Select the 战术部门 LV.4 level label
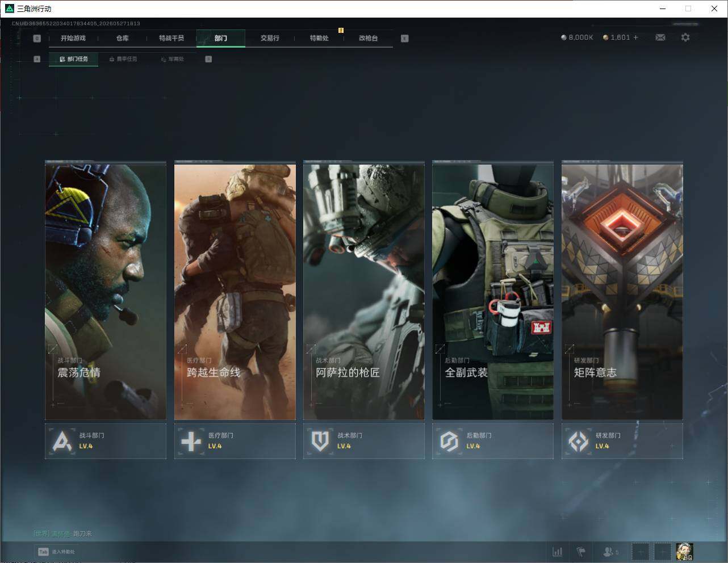Screen dimensions: 728x563 (344, 446)
